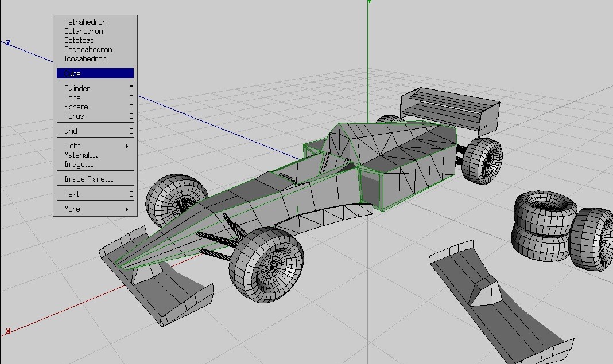This screenshot has height=364, width=613.
Task: Click the X axis label
Action: coord(8,331)
